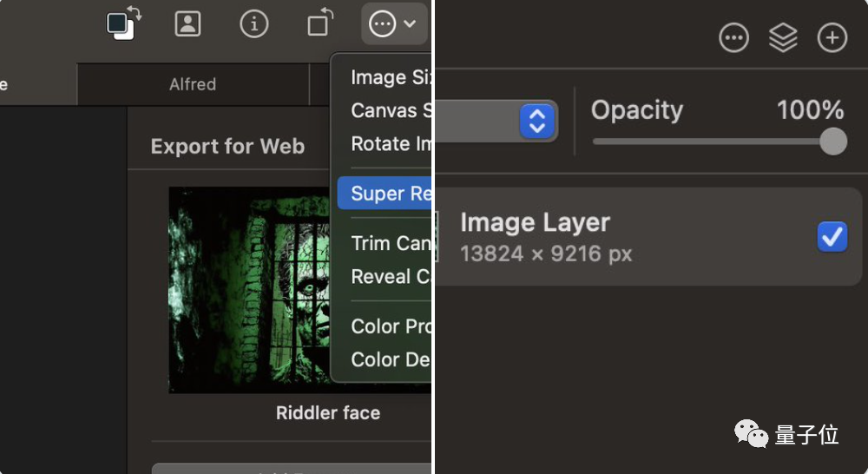This screenshot has height=474, width=868.
Task: Open the info inspector icon
Action: [x=253, y=23]
